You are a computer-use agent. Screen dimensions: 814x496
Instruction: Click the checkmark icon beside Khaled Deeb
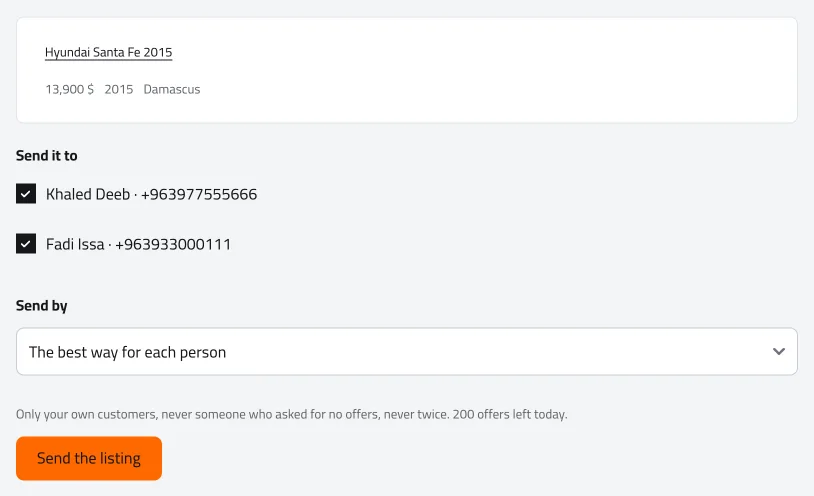[26, 194]
